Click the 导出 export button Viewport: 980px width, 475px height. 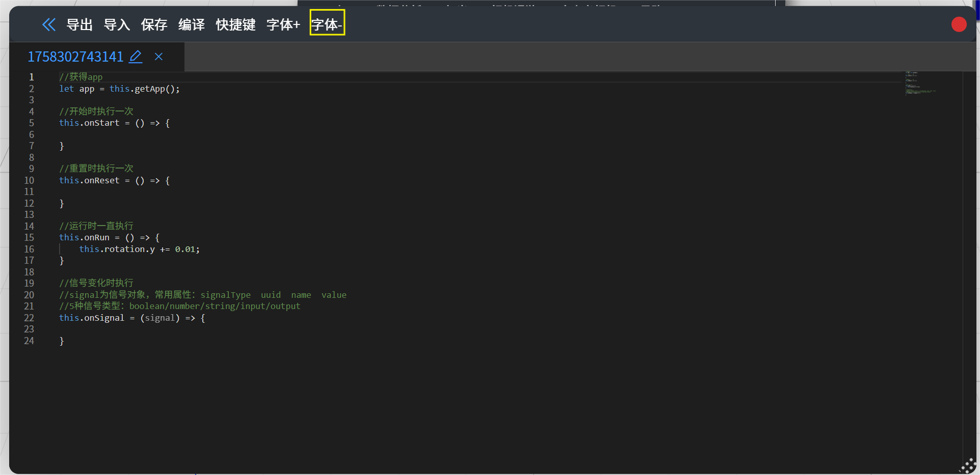click(x=80, y=24)
